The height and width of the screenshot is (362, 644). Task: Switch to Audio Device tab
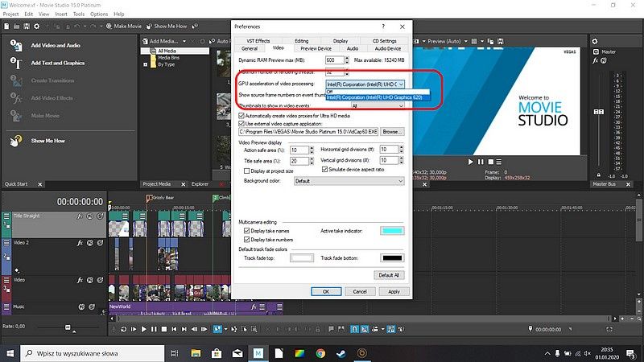(x=388, y=48)
